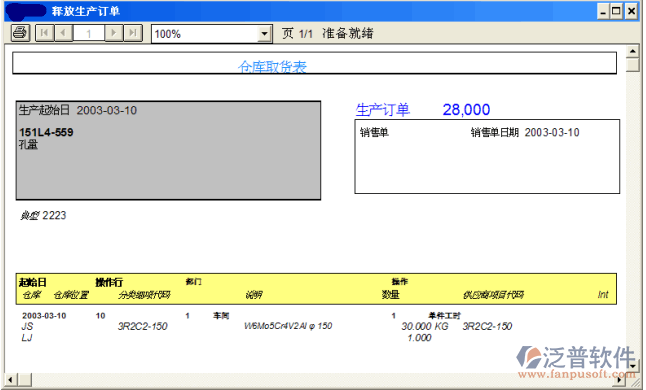646x390 pixels.
Task: Click the page number field
Action: (x=89, y=33)
